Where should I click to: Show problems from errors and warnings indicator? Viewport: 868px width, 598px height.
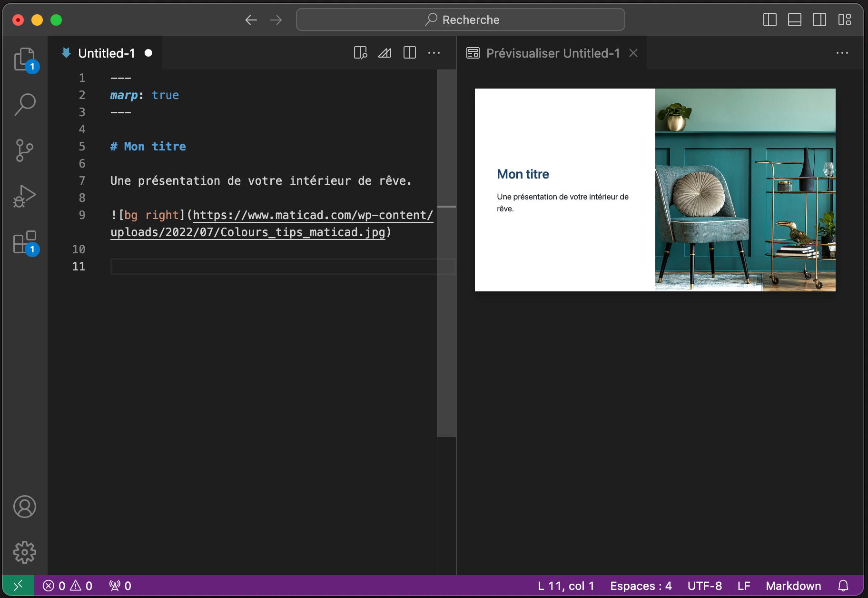point(68,586)
